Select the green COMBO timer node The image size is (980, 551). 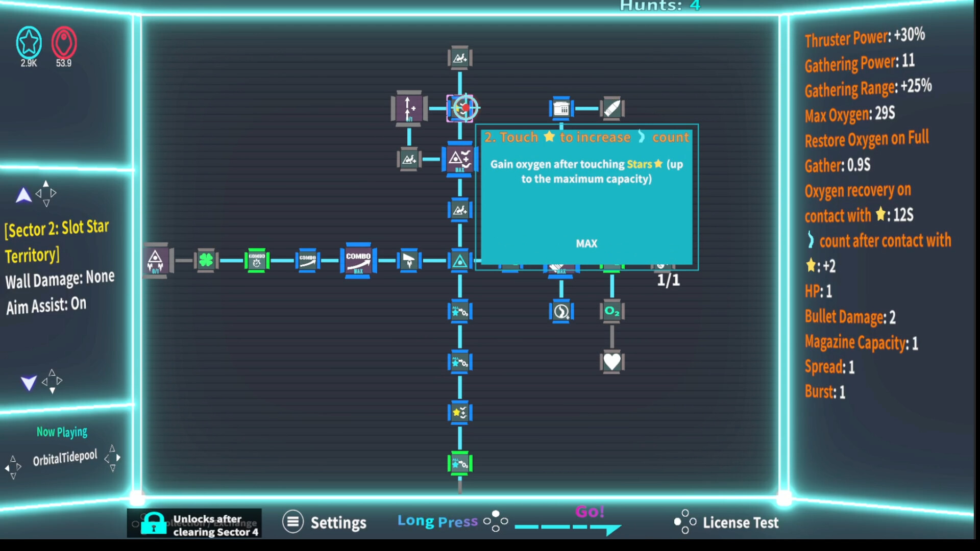pos(257,261)
